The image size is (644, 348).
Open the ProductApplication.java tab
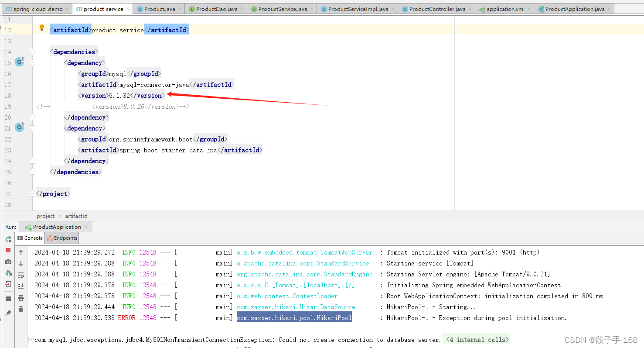[574, 9]
